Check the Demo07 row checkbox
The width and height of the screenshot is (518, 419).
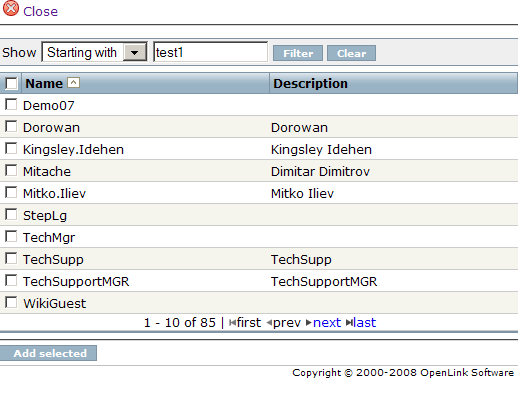tap(11, 104)
